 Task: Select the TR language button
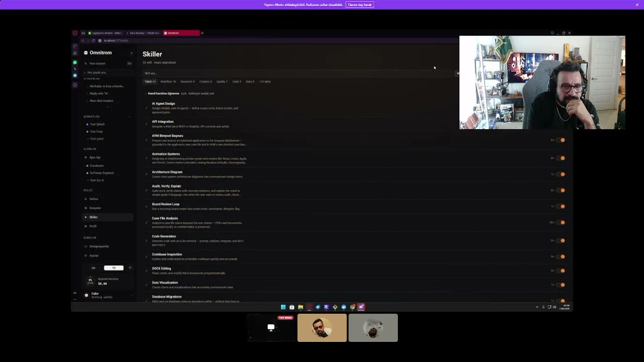pyautogui.click(x=114, y=268)
